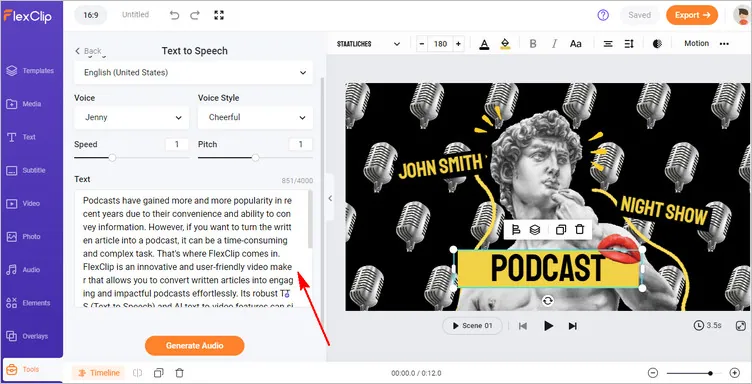Click the Speed value field

177,144
